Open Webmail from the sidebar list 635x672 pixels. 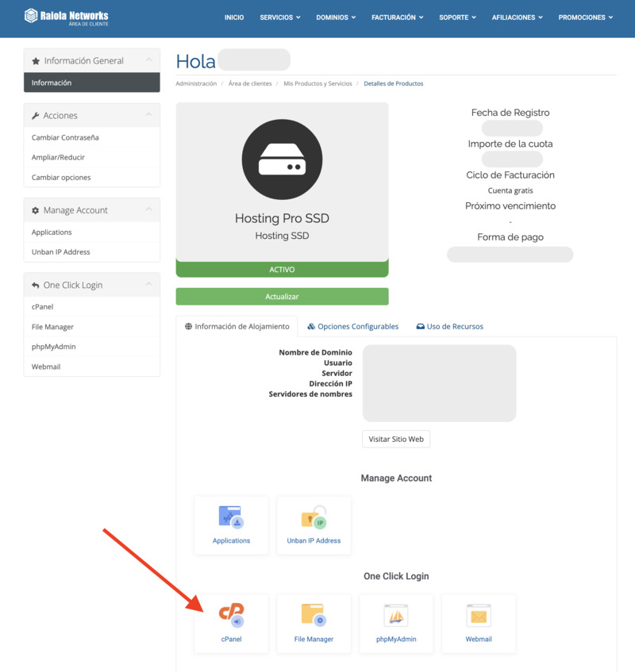(92, 367)
